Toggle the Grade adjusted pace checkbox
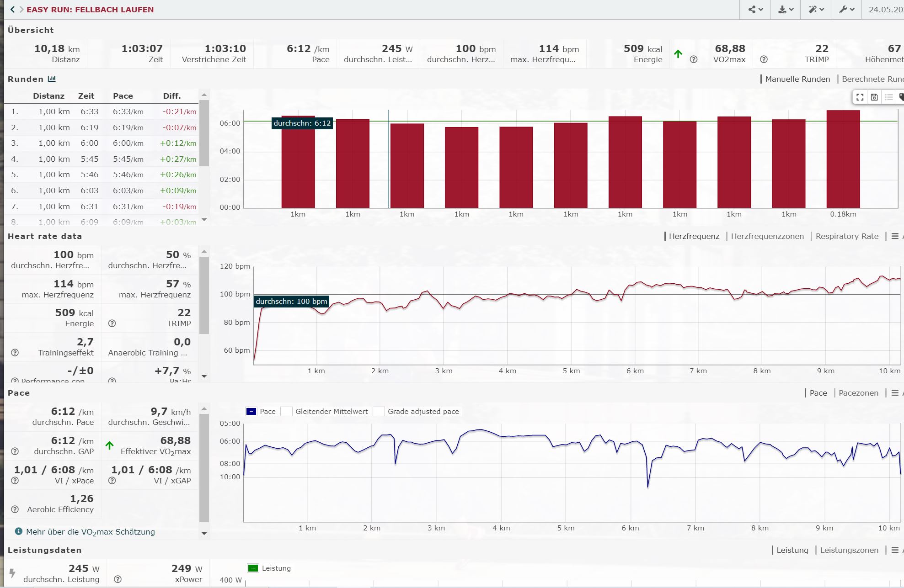This screenshot has height=588, width=904. coord(379,412)
